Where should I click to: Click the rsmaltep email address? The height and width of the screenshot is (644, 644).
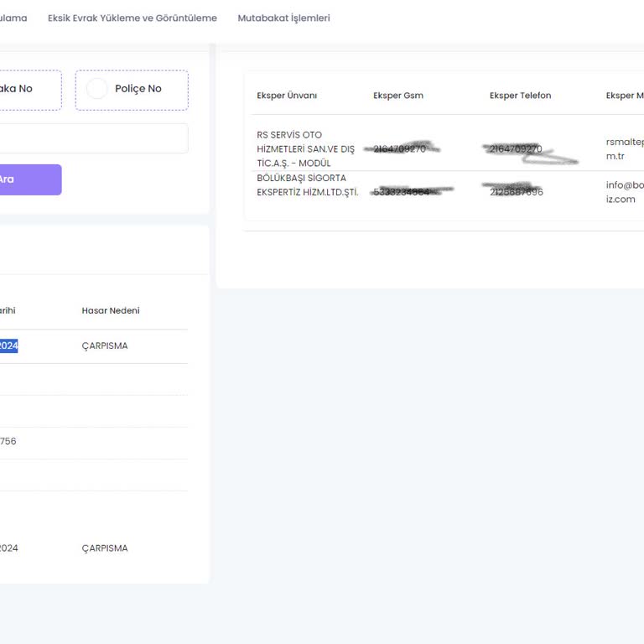(624, 148)
